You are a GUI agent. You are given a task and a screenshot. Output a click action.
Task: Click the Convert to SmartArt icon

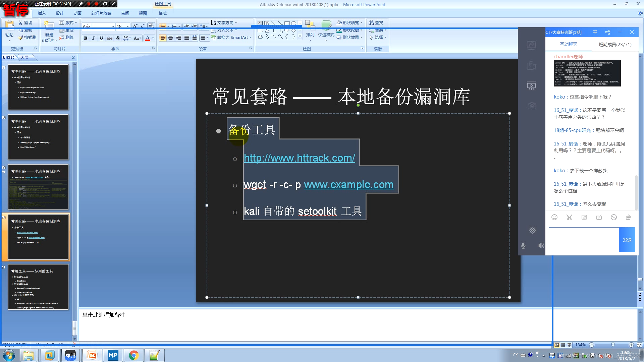(x=214, y=38)
